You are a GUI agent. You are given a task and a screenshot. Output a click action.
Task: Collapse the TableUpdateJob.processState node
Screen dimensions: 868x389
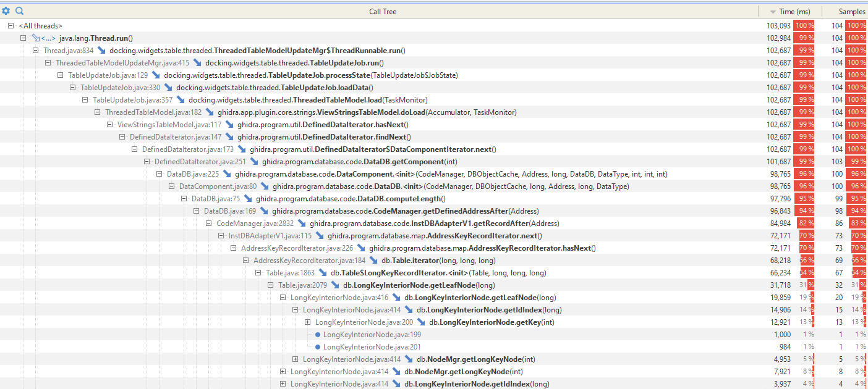(x=61, y=75)
